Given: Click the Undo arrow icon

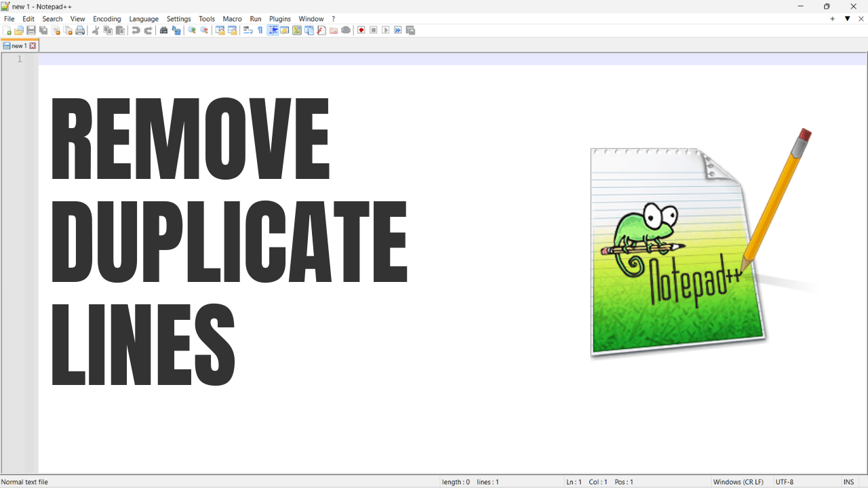Looking at the screenshot, I should tap(136, 30).
